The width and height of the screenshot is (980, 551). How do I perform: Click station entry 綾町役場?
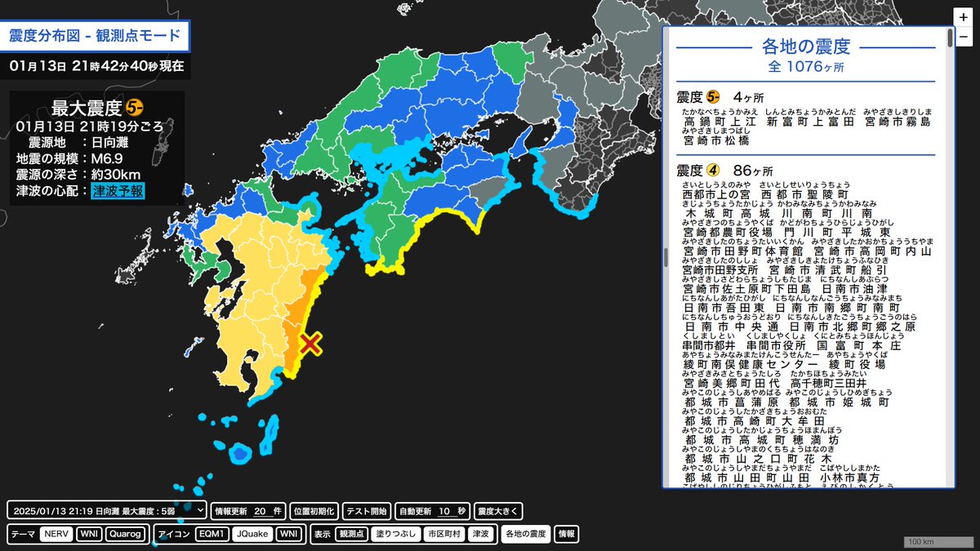tap(857, 364)
